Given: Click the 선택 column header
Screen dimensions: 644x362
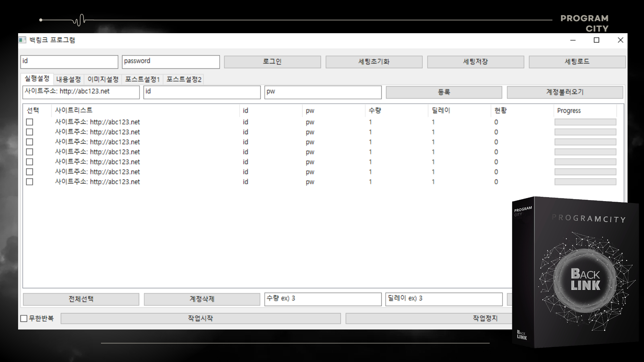Looking at the screenshot, I should click(37, 110).
